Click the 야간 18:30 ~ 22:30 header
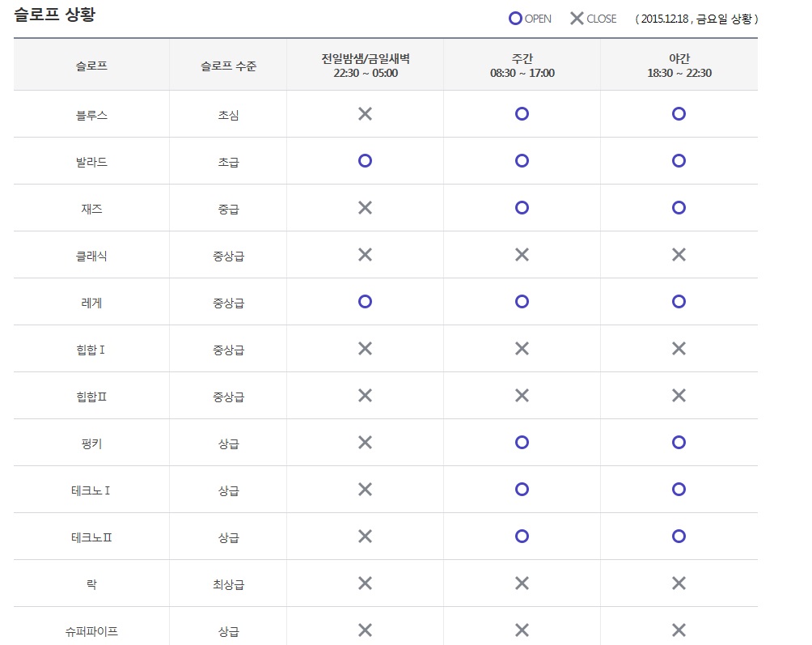 point(679,66)
